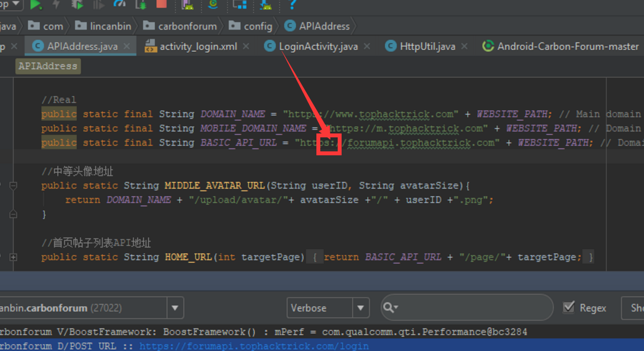Open the run configuration dropdown arrow
Viewport: 644px width, 351px height.
(15, 4)
